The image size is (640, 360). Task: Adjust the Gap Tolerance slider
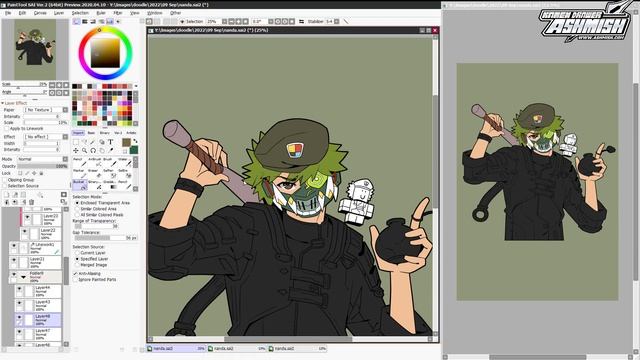105,238
